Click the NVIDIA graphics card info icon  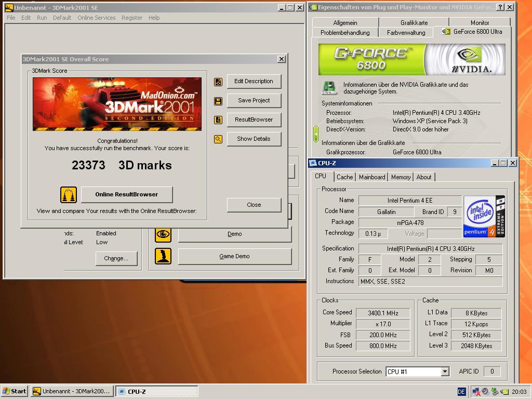[329, 88]
